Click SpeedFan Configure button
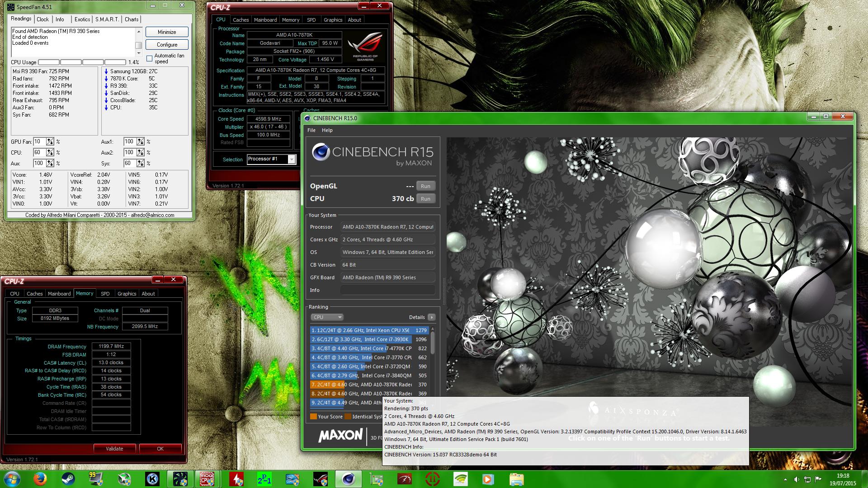868x488 pixels. tap(167, 45)
